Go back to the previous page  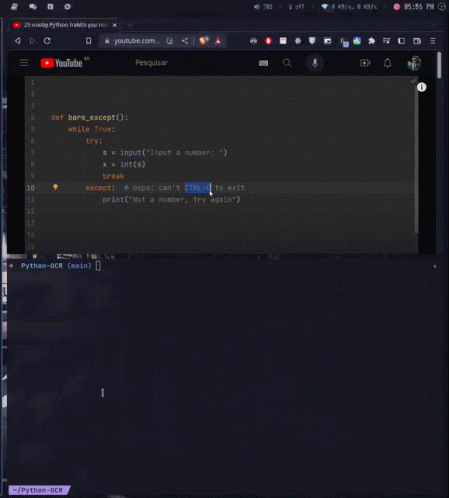coord(18,41)
